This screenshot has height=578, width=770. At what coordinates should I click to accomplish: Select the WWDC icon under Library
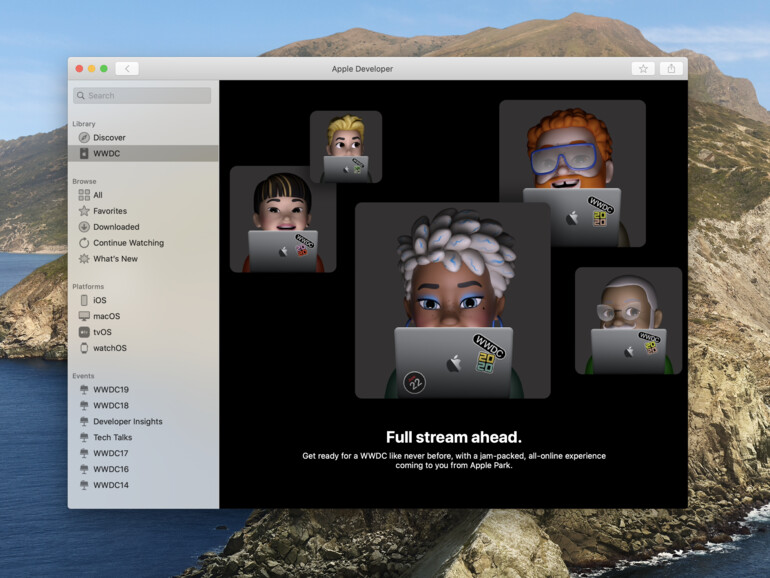[84, 153]
